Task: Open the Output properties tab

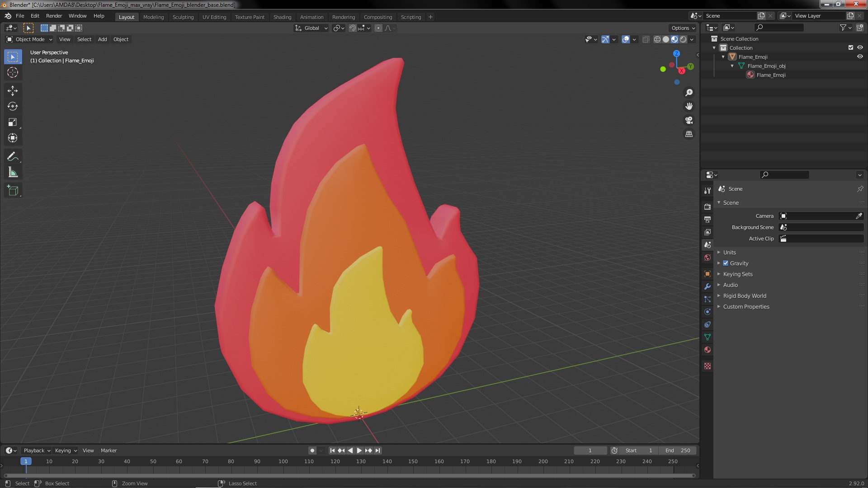Action: tap(708, 219)
